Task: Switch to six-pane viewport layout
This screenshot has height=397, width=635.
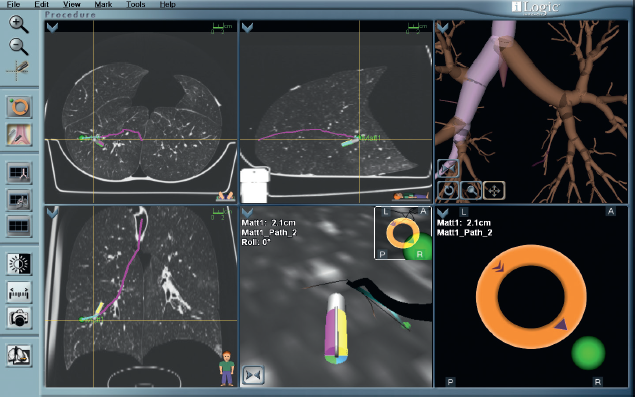Action: (19, 226)
